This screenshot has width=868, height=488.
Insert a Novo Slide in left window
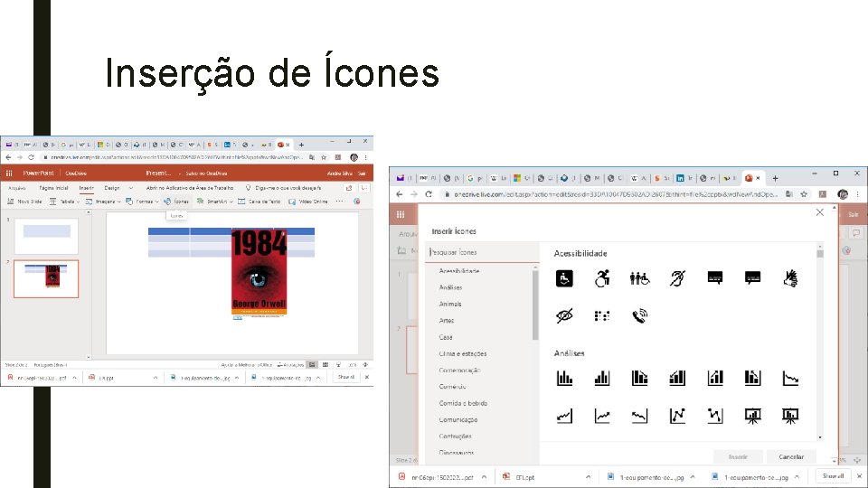[24, 202]
